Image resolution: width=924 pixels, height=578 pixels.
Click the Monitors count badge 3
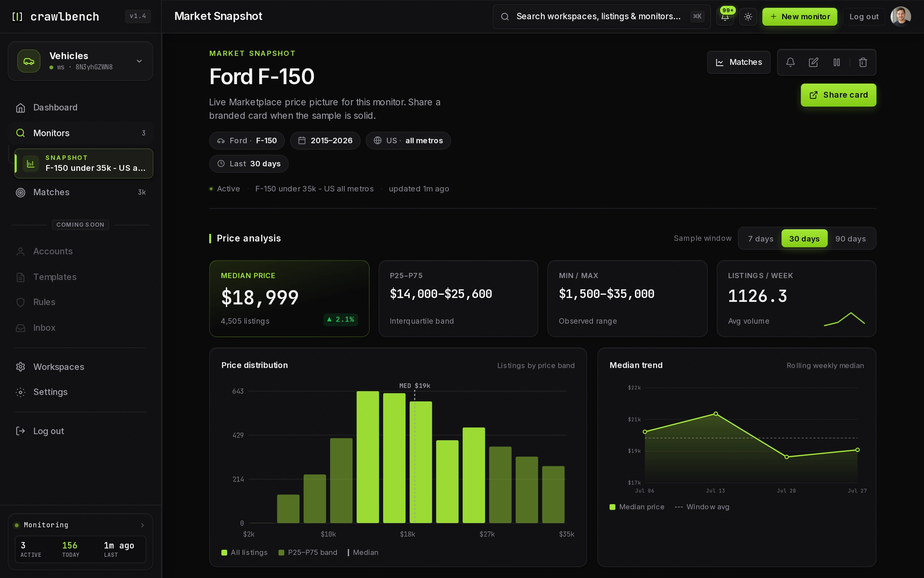point(143,133)
